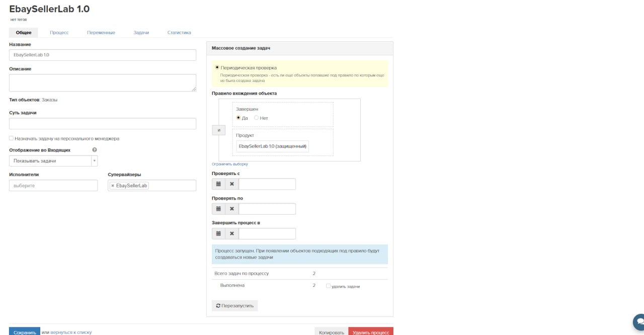Switch to the Общее tab

pyautogui.click(x=24, y=32)
